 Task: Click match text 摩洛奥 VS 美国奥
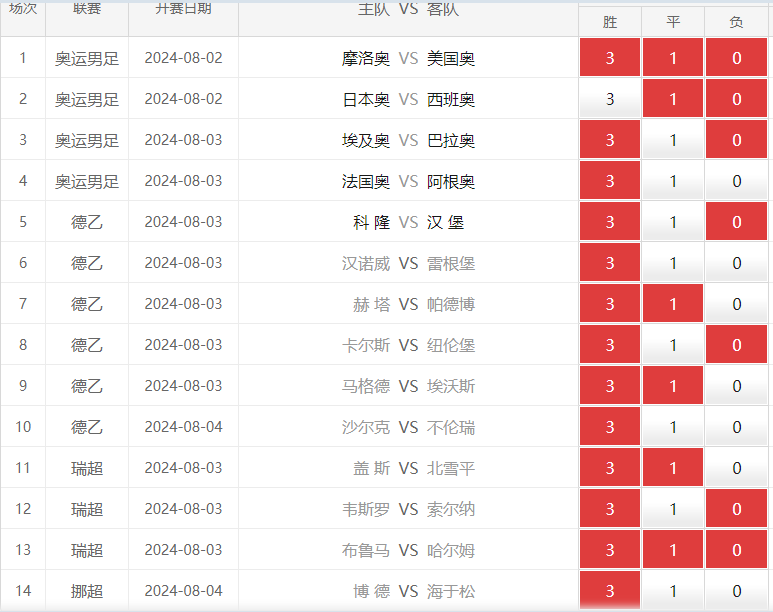(x=408, y=59)
